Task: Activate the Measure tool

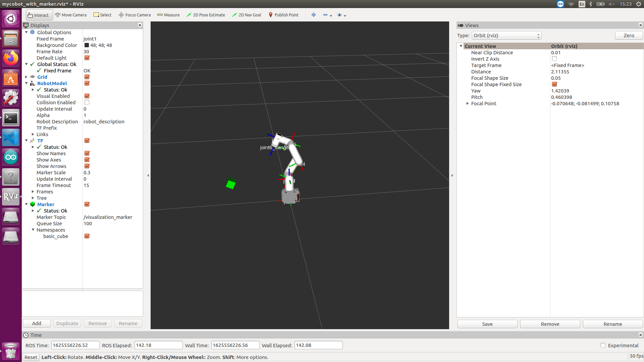Action: click(168, 15)
